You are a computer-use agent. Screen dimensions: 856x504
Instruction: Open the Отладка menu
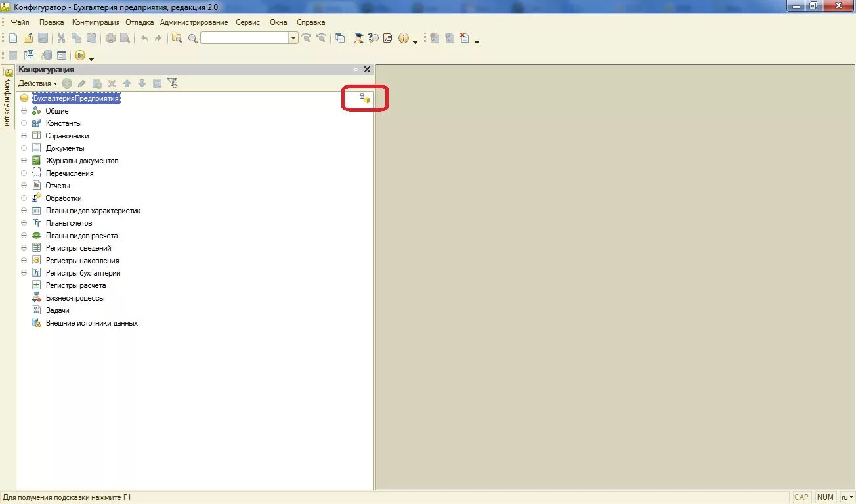[140, 22]
